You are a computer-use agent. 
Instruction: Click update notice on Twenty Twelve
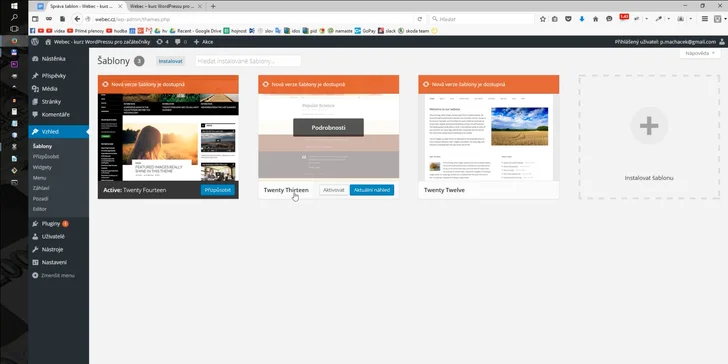488,84
